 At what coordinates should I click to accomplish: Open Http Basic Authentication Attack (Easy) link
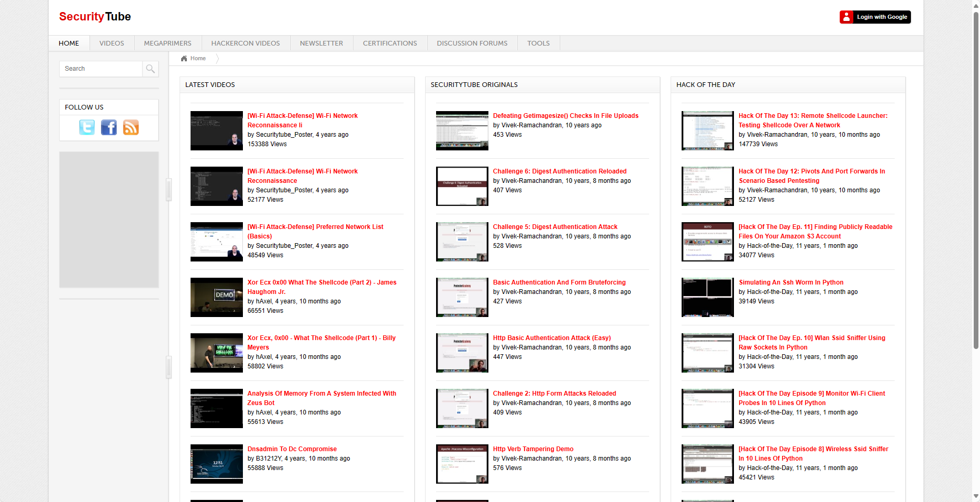[x=552, y=338]
